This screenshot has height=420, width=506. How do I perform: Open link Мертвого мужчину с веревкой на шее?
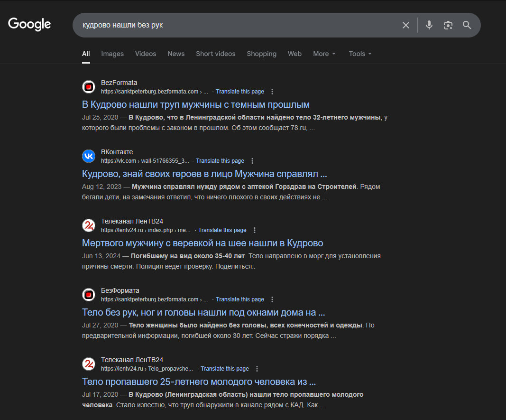[x=202, y=243]
